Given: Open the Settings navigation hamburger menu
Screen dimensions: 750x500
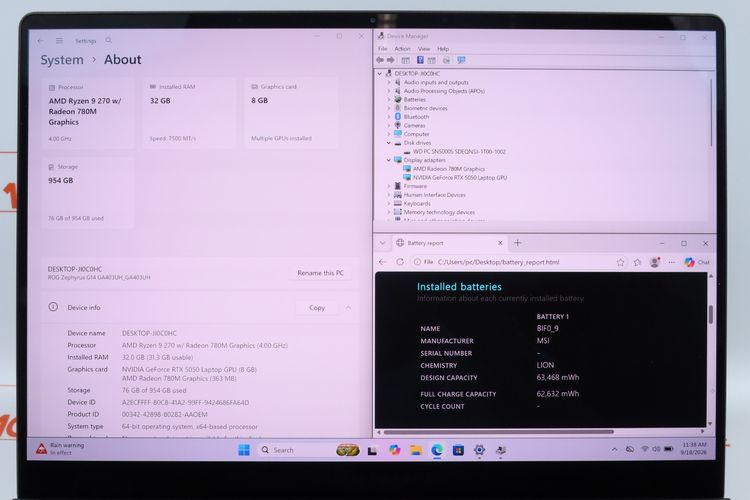Looking at the screenshot, I should 59,41.
